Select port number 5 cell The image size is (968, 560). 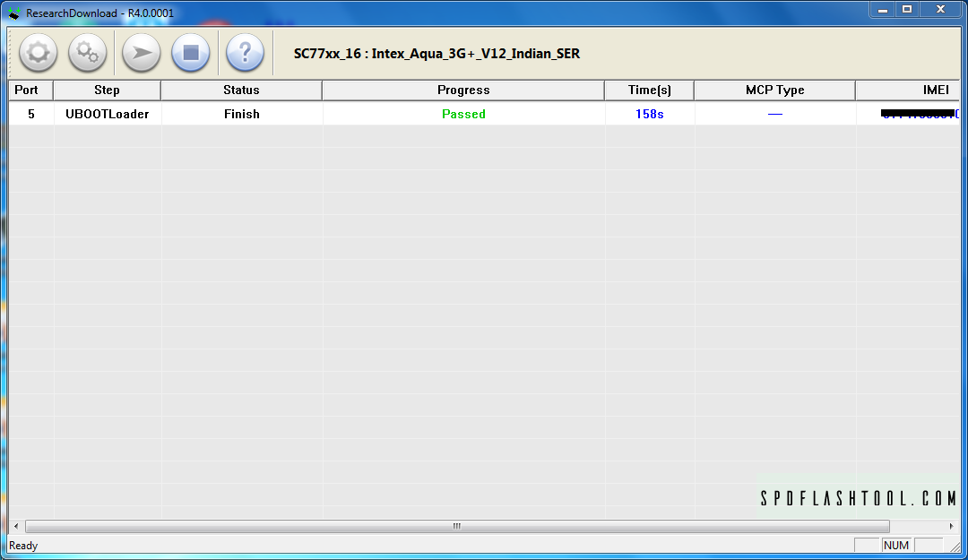click(30, 114)
